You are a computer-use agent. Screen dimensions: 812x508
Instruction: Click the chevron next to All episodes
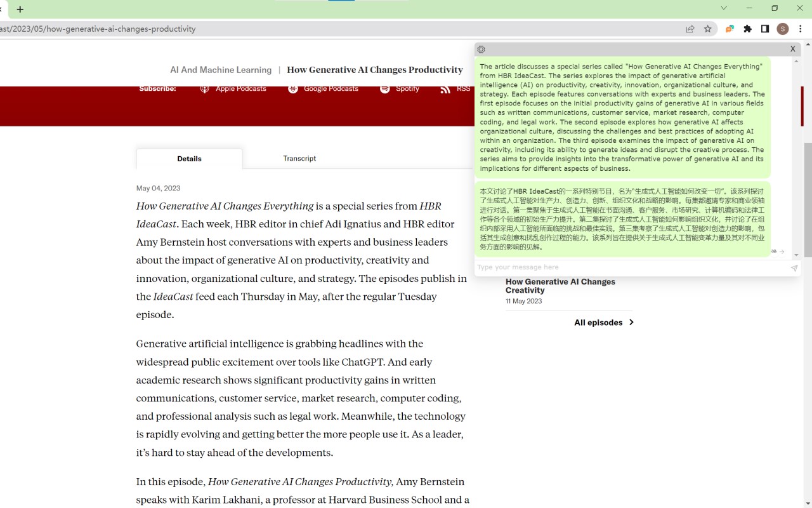pyautogui.click(x=631, y=323)
